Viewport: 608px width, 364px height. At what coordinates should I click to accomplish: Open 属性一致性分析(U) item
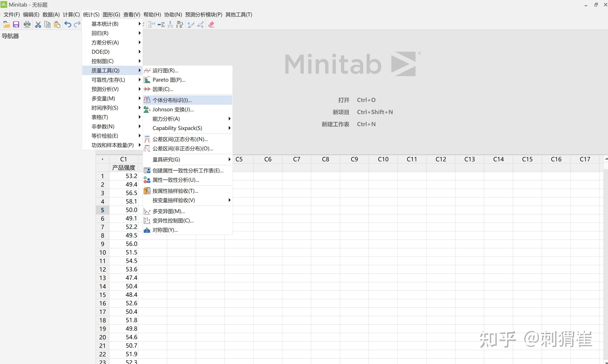(188, 180)
